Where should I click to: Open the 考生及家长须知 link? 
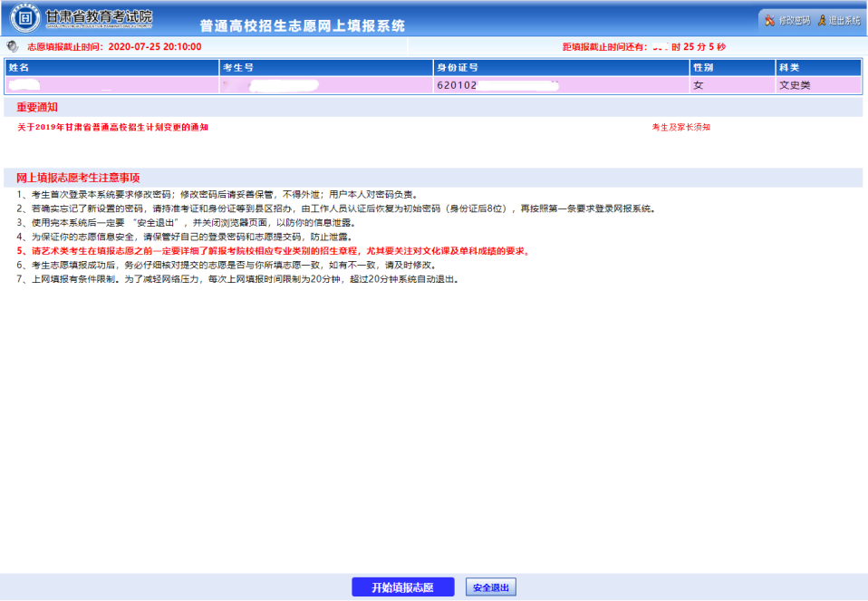(x=680, y=128)
